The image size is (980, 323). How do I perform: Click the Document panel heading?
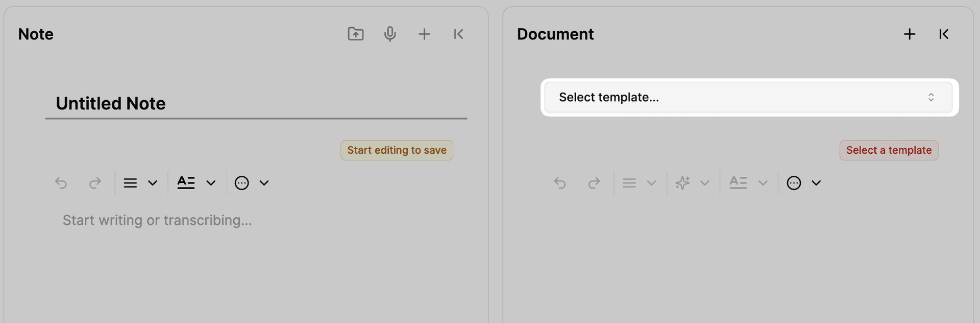tap(555, 34)
